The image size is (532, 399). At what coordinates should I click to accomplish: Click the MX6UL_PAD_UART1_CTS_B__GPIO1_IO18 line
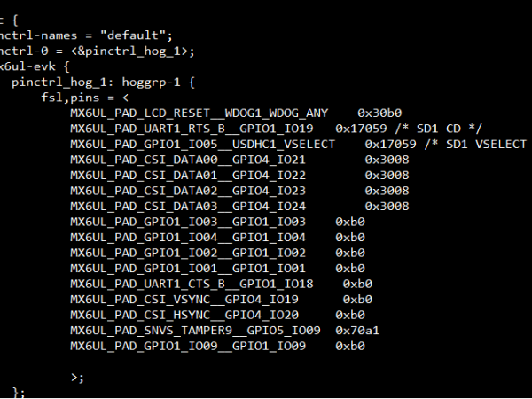click(x=192, y=284)
